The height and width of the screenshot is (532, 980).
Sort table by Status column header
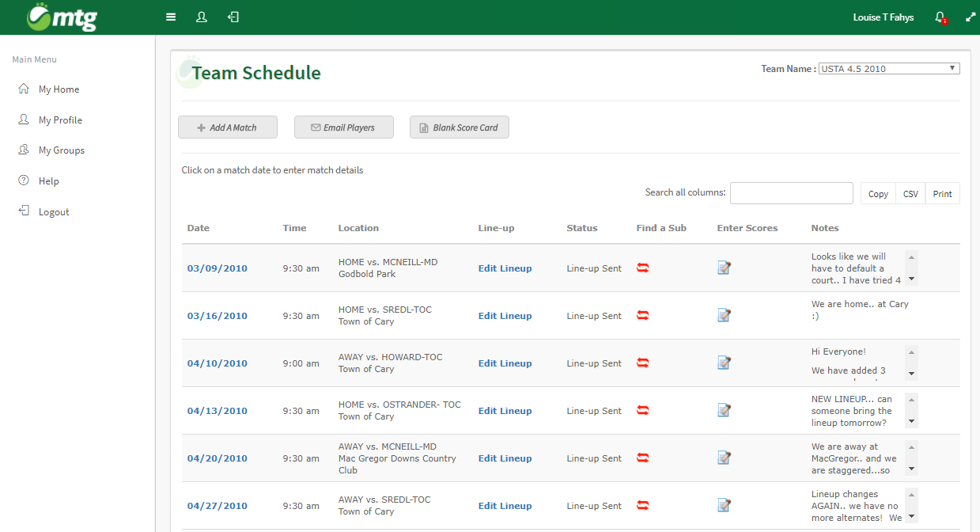click(581, 228)
